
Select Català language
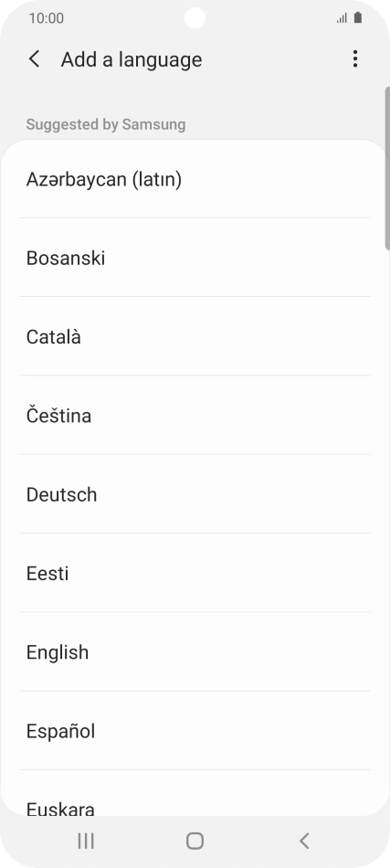tap(195, 336)
